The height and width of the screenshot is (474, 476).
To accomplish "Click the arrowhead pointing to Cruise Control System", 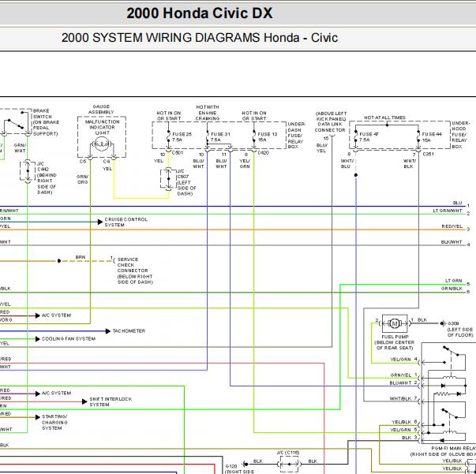I will 100,222.
